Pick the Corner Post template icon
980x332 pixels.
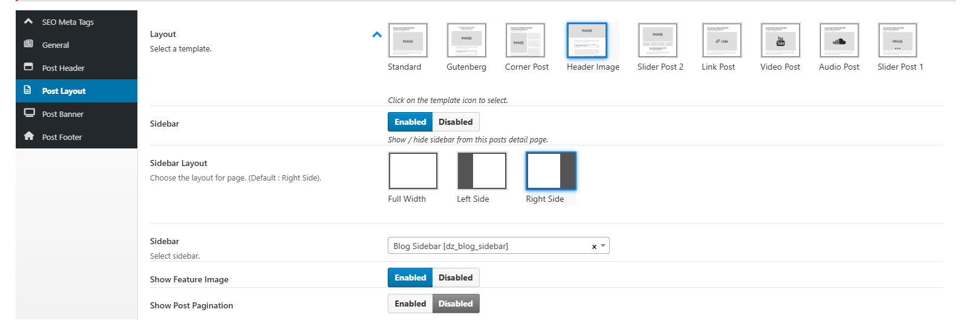tap(525, 40)
